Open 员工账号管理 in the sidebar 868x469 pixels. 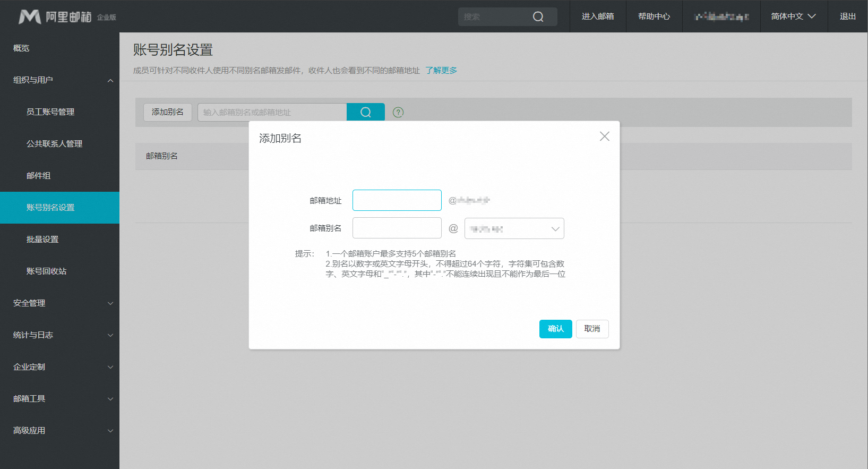pyautogui.click(x=50, y=112)
